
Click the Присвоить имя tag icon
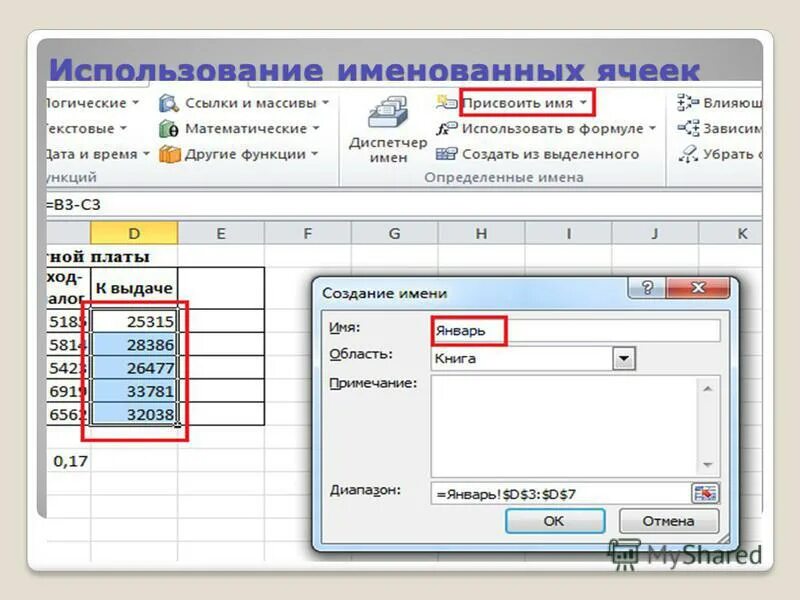(x=447, y=102)
